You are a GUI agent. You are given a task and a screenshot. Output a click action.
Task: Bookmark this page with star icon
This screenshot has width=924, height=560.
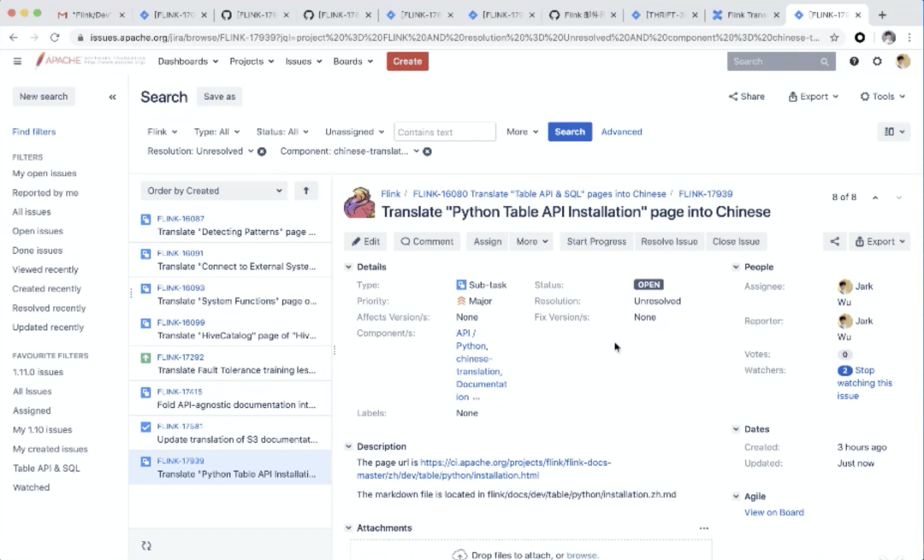point(834,38)
